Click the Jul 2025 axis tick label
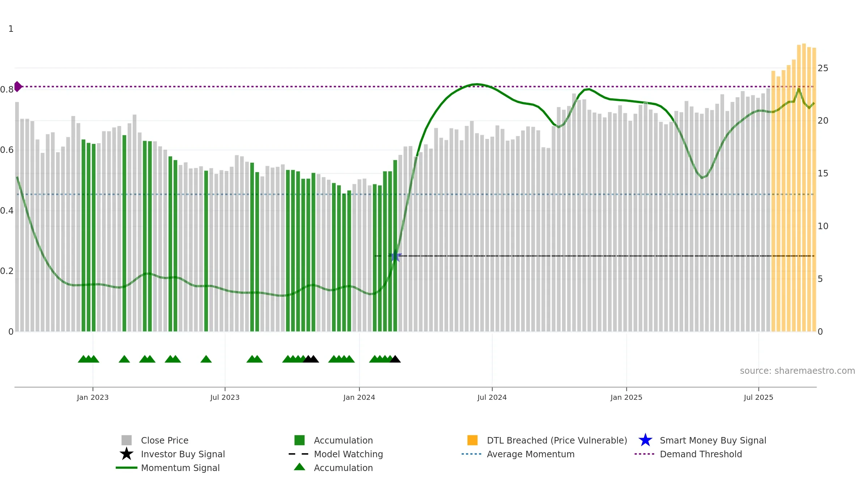 tap(758, 397)
